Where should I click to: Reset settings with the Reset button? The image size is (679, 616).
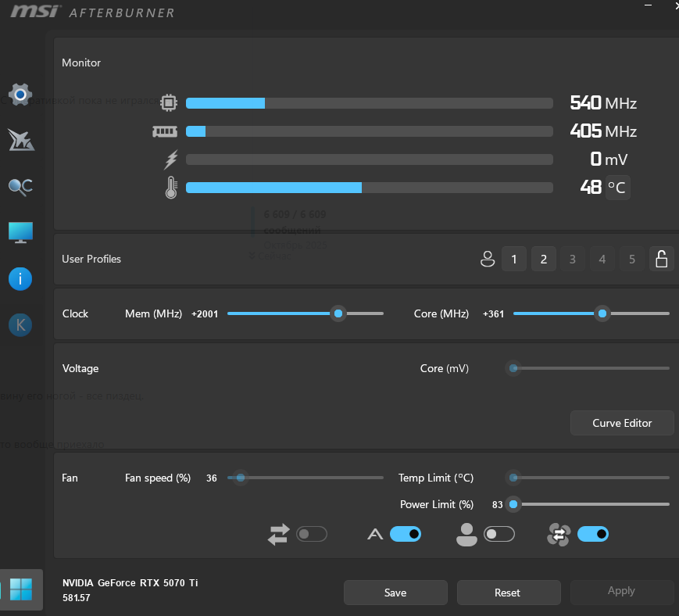(x=508, y=593)
